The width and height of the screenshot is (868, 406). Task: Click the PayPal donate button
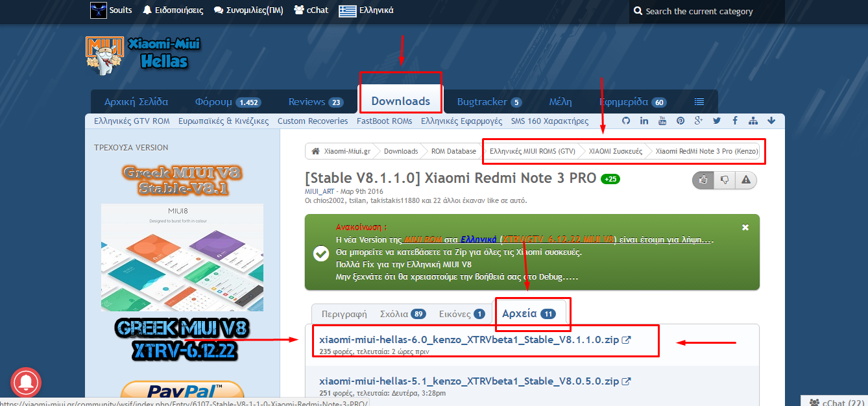182,389
